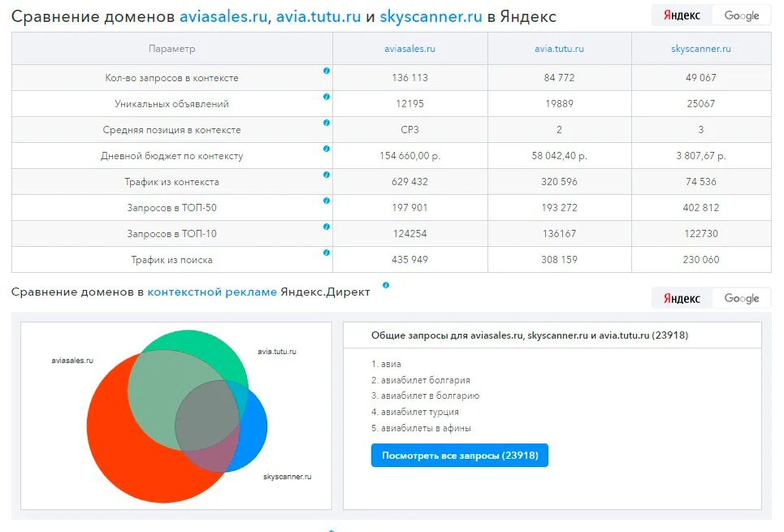The width and height of the screenshot is (784, 532).
Task: Open info icon for Кол-во запросов в контексте
Action: 327,71
